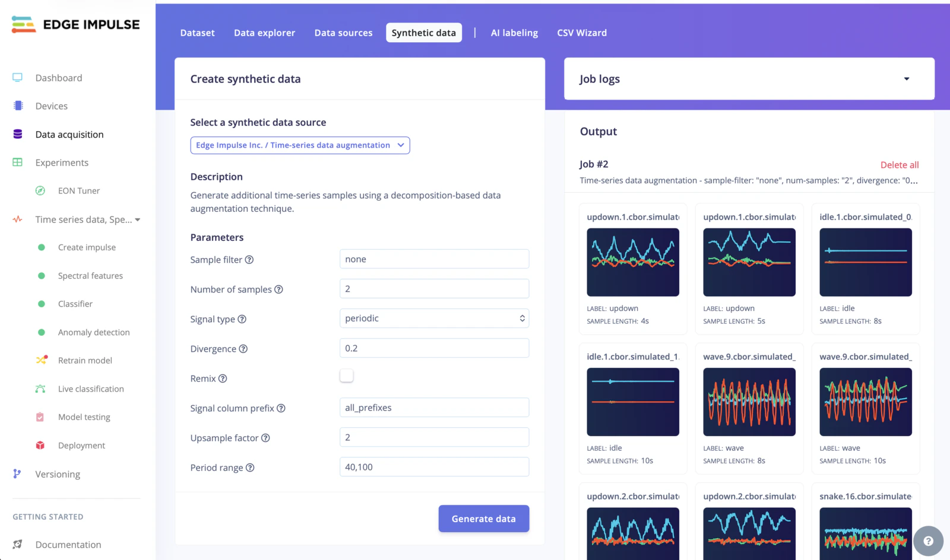Click the Data acquisition database icon
The image size is (950, 560).
tap(18, 134)
